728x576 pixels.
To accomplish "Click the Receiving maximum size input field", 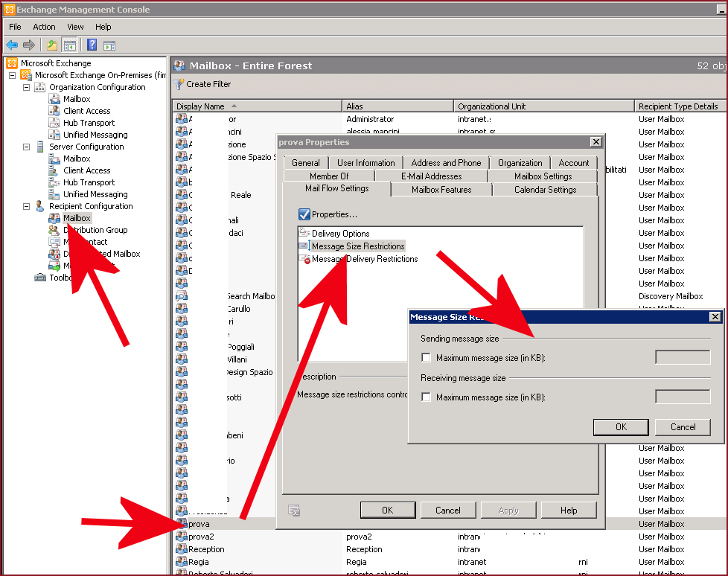I will coord(683,397).
